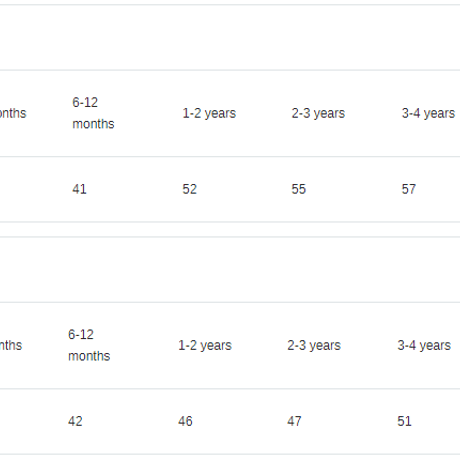The width and height of the screenshot is (460, 460).
Task: Select the table cell showing 46
Action: 185,421
